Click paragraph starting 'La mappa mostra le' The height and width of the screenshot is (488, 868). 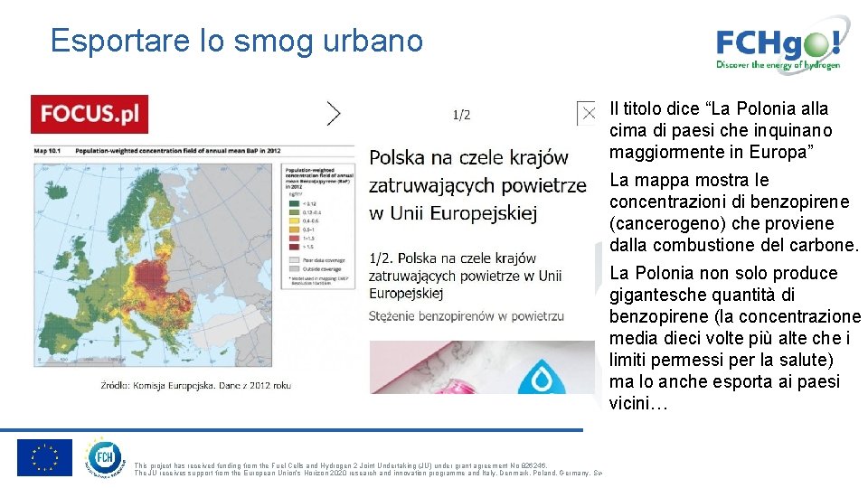click(734, 212)
